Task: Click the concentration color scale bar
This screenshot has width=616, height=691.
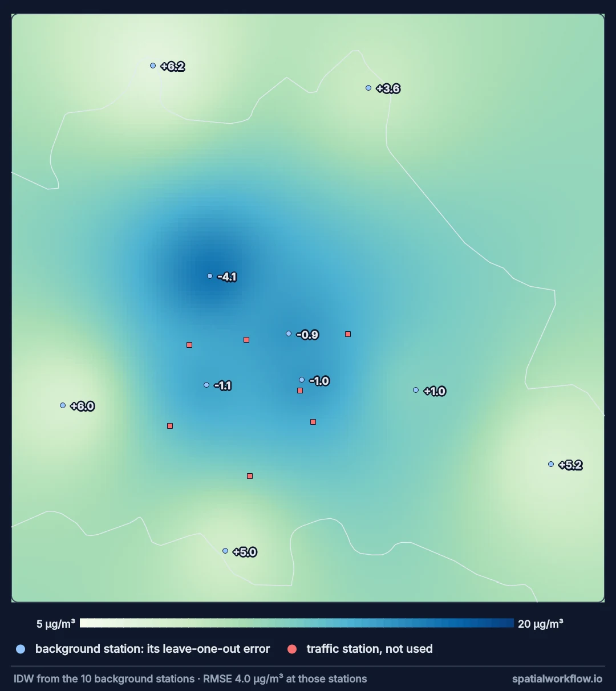Action: click(297, 623)
